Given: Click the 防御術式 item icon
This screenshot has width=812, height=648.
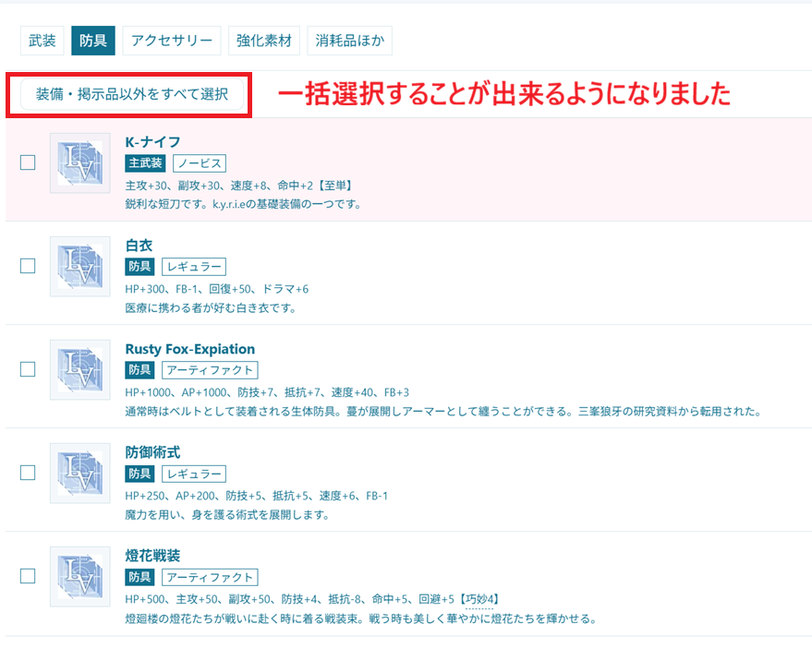Looking at the screenshot, I should pyautogui.click(x=79, y=473).
